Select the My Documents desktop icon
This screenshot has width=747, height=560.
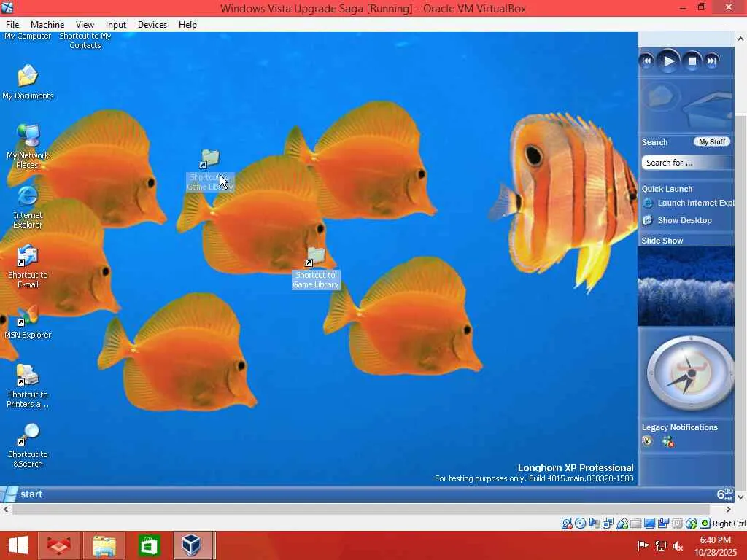28,82
